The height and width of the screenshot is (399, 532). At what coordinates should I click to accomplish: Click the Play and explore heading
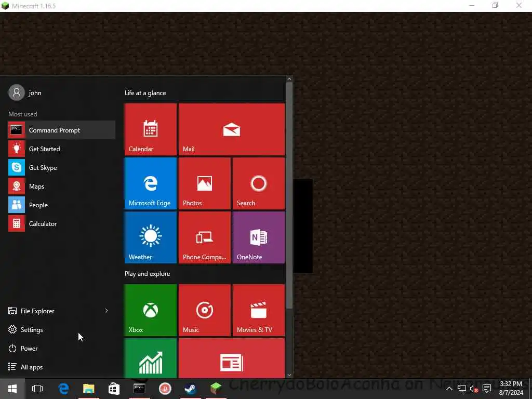pos(147,273)
